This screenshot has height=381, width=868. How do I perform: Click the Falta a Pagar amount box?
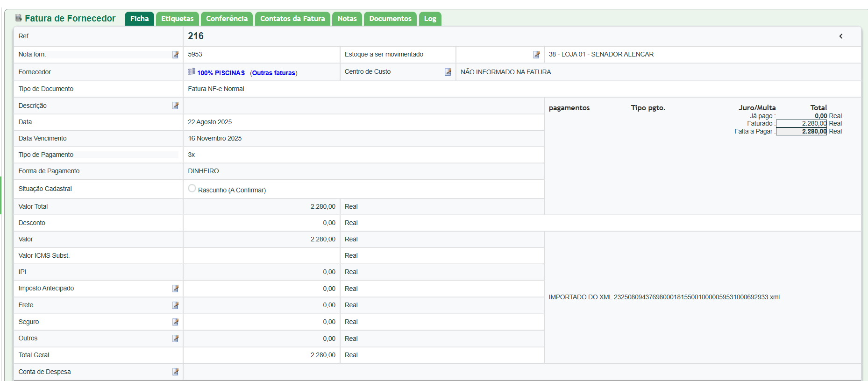pyautogui.click(x=801, y=132)
